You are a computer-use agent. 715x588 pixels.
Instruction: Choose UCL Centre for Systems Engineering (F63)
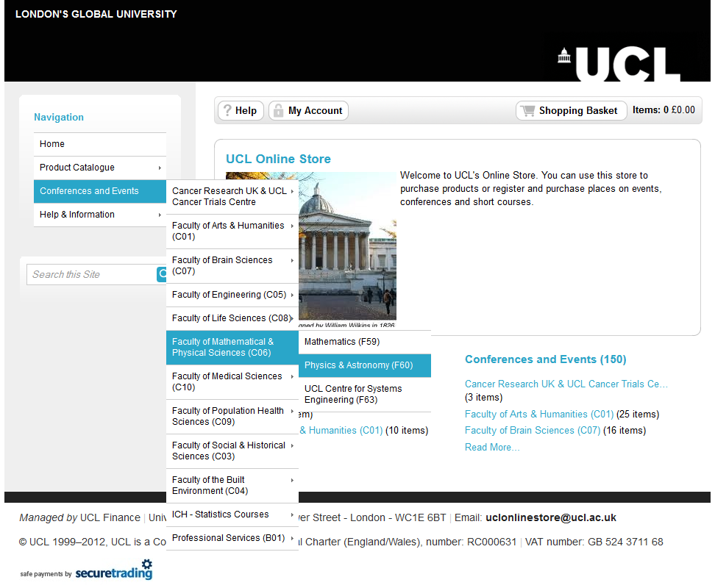pos(365,395)
